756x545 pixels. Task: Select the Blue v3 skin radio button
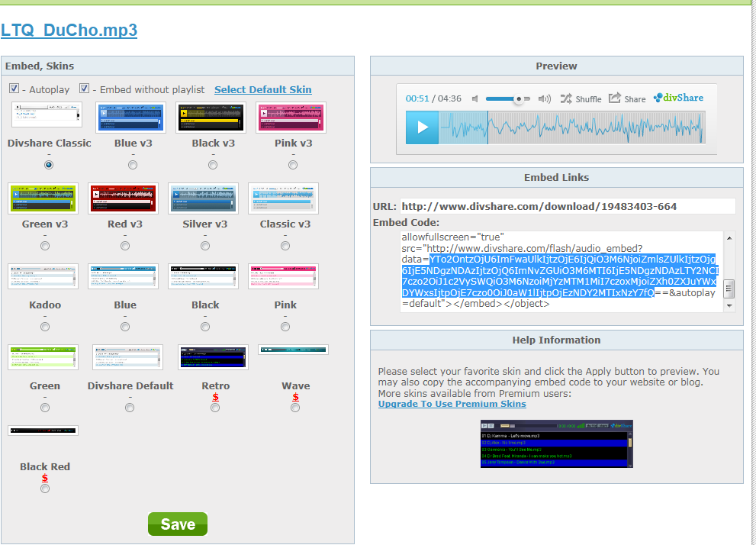click(133, 165)
